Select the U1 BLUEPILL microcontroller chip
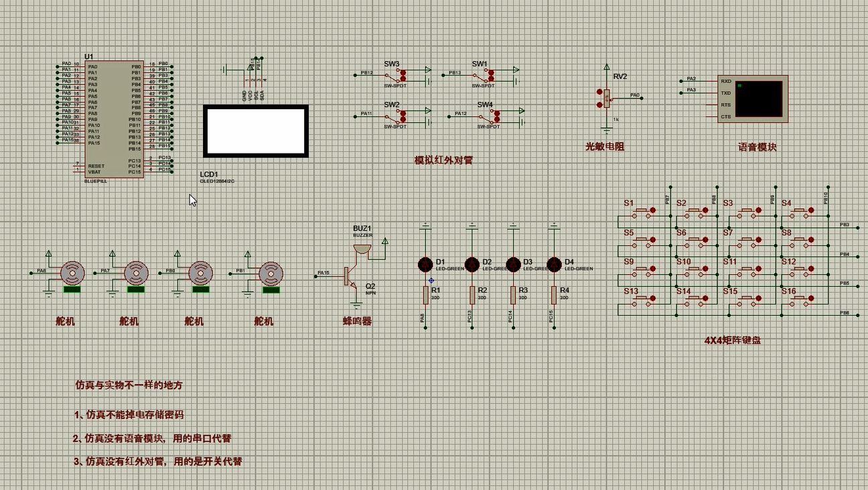 [114, 119]
